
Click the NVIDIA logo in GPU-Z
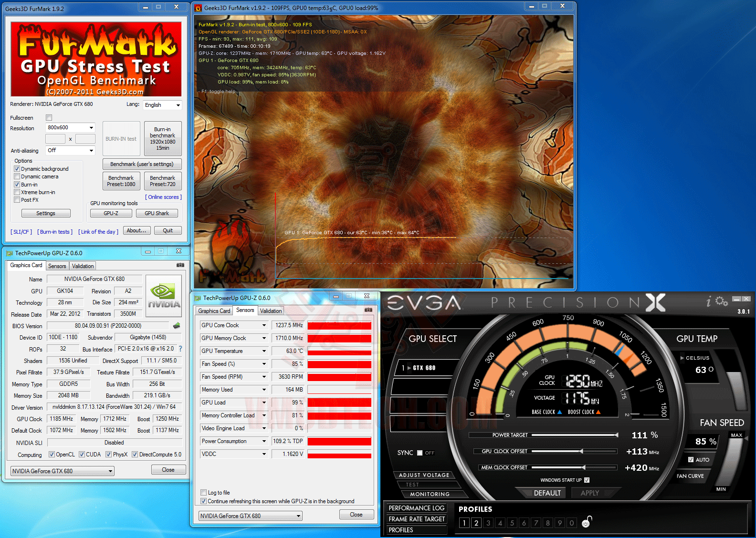tap(164, 296)
